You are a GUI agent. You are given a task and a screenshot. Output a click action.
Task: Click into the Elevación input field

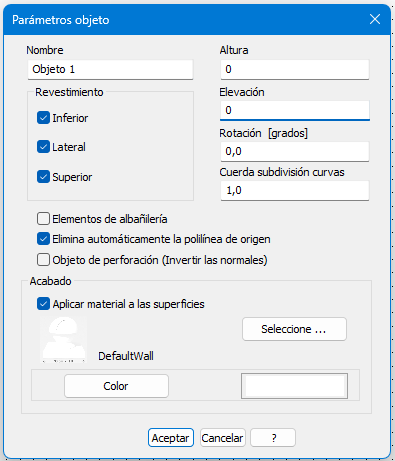[x=295, y=110]
